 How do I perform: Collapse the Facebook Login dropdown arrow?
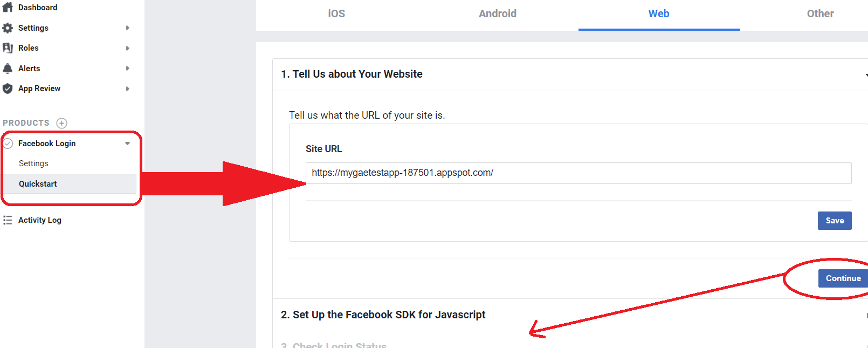(x=128, y=144)
